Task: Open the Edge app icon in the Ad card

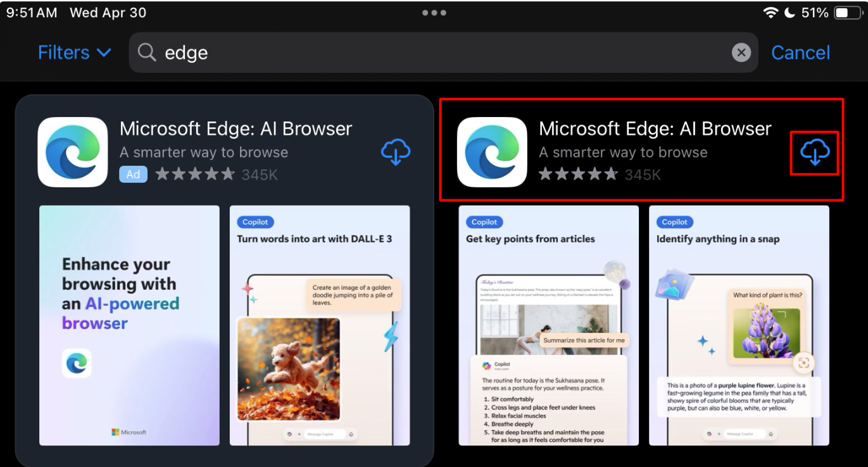Action: pos(73,152)
